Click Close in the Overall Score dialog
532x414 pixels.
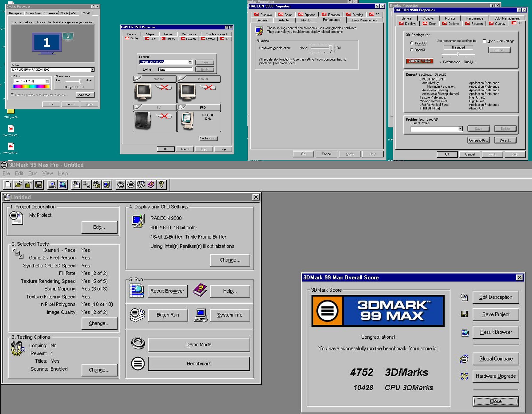pos(496,401)
